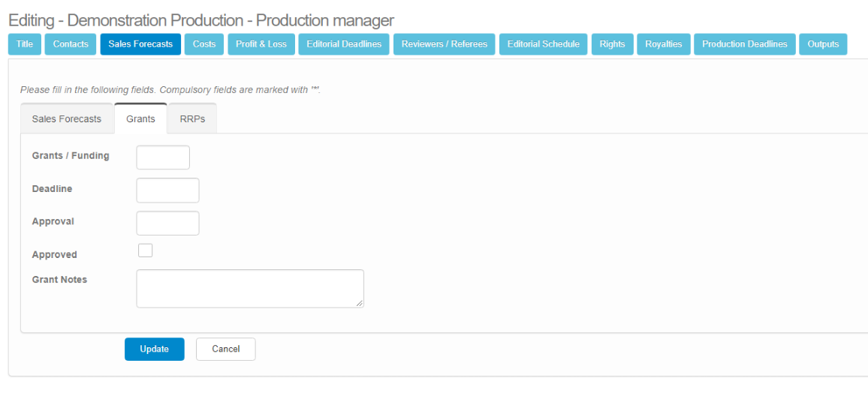This screenshot has width=868, height=399.
Task: Tick the Approved checkbox
Action: [x=146, y=250]
